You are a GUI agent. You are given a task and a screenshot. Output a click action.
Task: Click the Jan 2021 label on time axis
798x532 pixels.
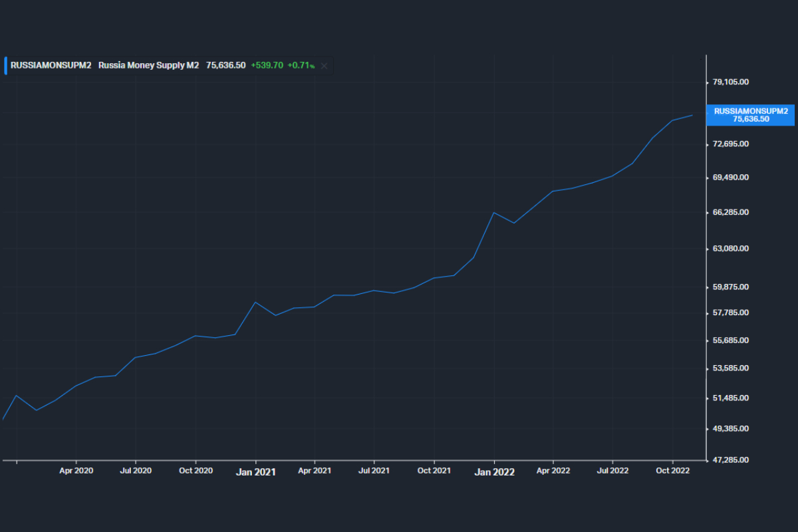[x=256, y=471]
